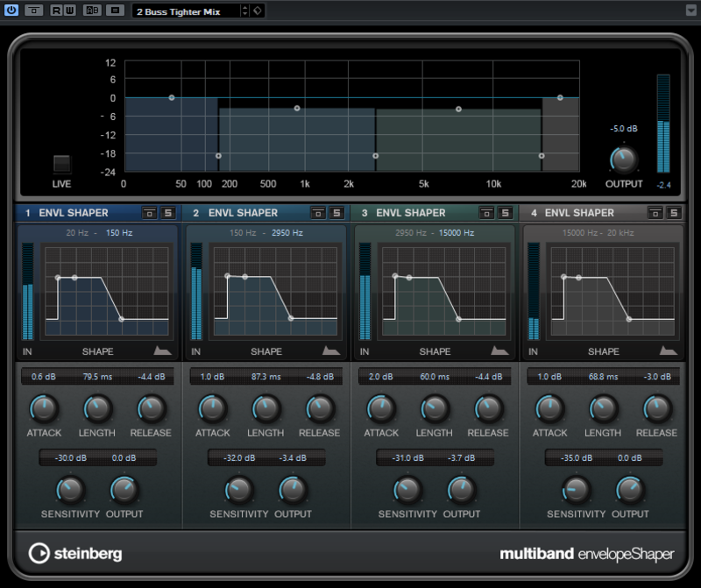
Task: Click band 1 LENGTH knob
Action: click(x=97, y=408)
